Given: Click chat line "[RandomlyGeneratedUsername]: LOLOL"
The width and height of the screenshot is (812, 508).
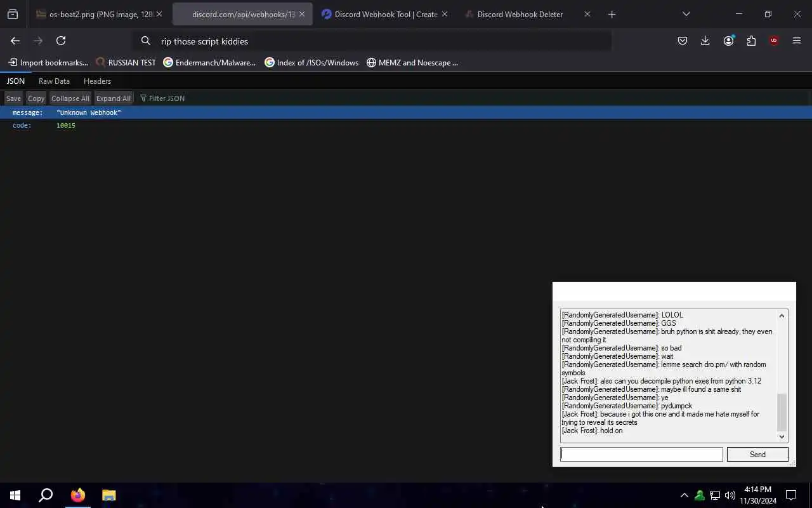Looking at the screenshot, I should 622,315.
